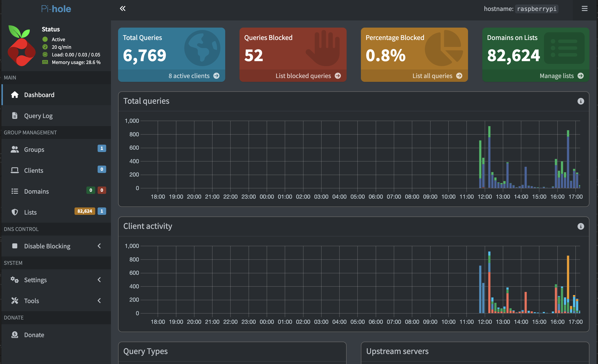The height and width of the screenshot is (364, 598).
Task: Click the Pi-hole raspberry logo
Action: [x=22, y=46]
